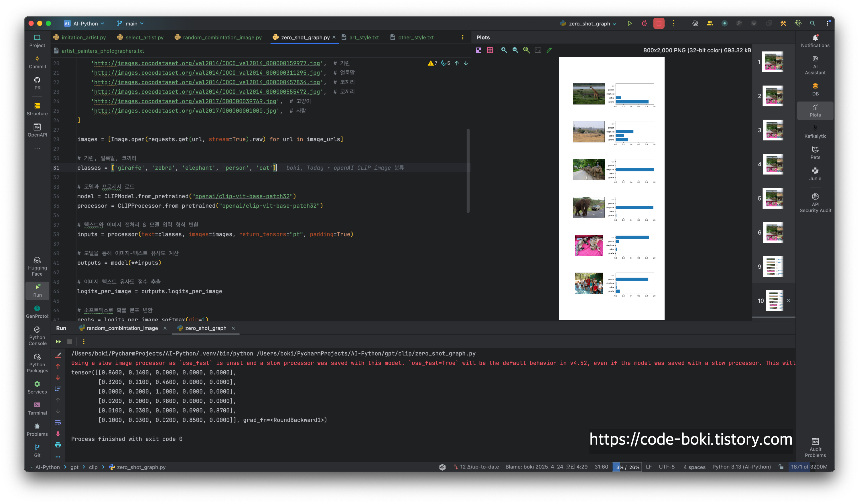Select plot thumbnail number 9
The height and width of the screenshot is (504, 859).
[x=773, y=266]
